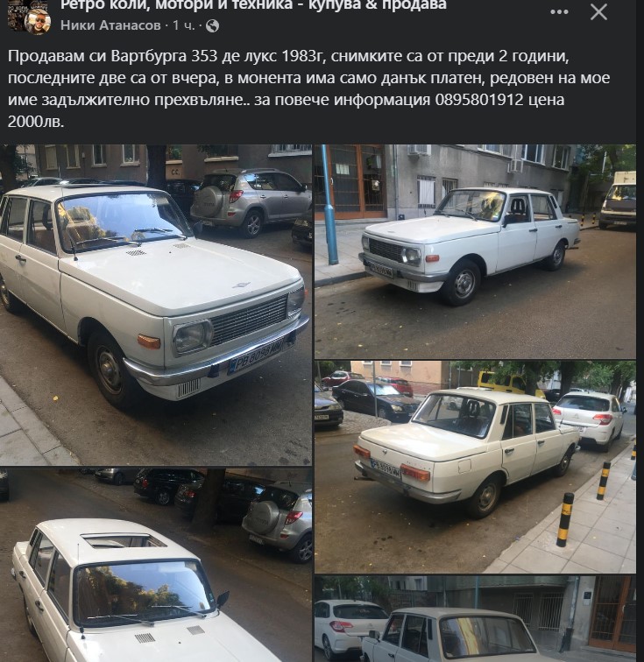Click the rear license plate in the third photo
The width and height of the screenshot is (644, 662).
pyautogui.click(x=385, y=468)
